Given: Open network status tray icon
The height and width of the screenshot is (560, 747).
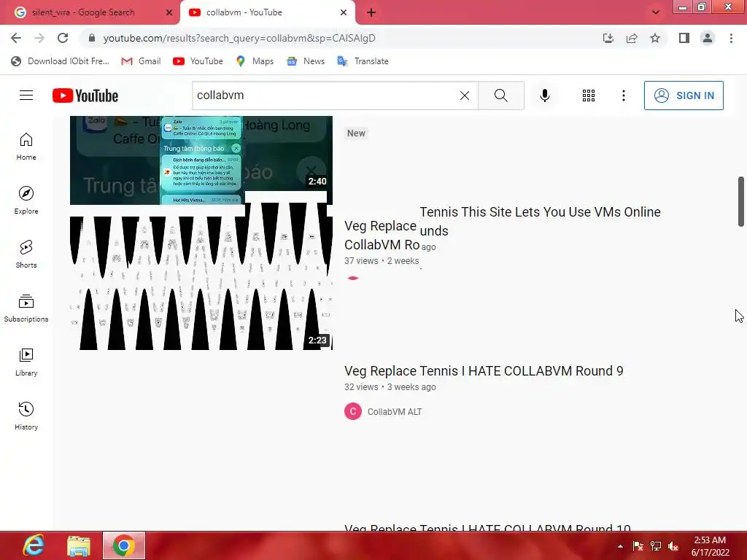Looking at the screenshot, I should [656, 546].
